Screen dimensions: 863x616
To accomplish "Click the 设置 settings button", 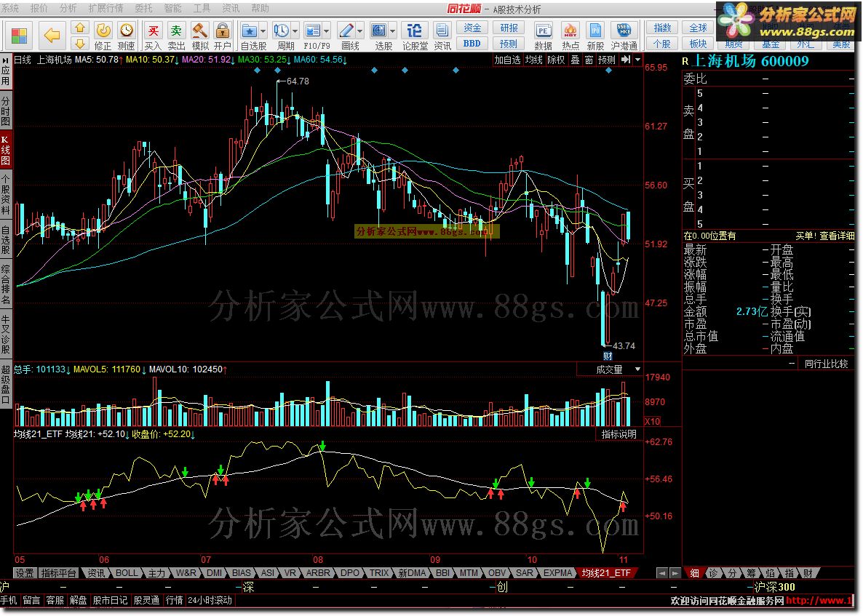I will (25, 572).
